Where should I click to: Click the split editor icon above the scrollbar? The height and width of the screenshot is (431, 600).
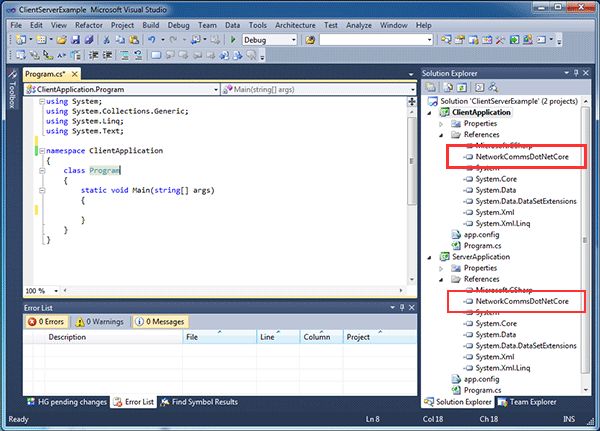[x=412, y=101]
